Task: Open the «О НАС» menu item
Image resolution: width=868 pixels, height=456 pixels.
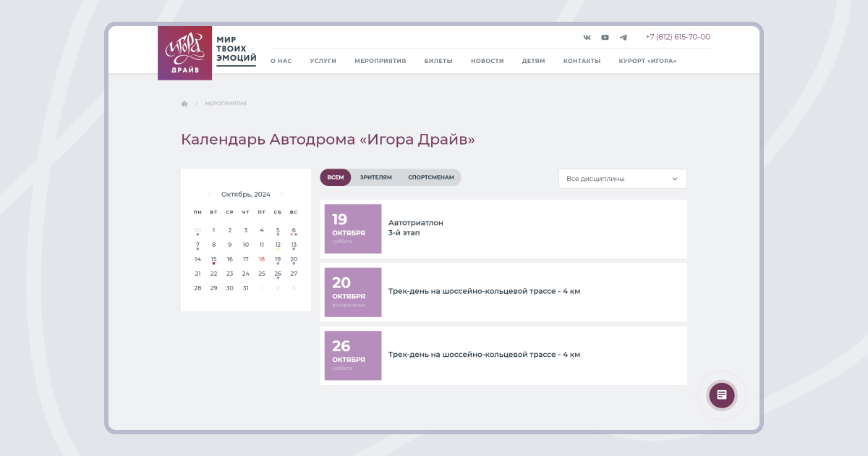Action: (x=281, y=61)
